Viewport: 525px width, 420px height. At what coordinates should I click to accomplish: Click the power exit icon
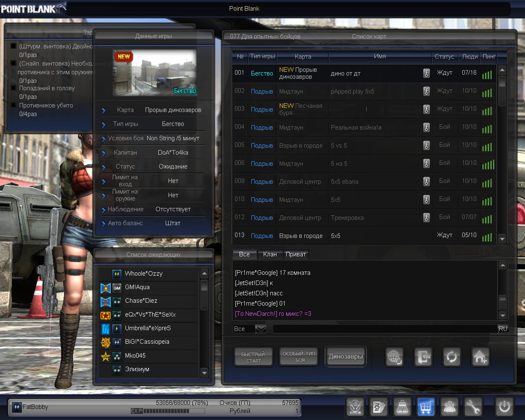tap(504, 407)
